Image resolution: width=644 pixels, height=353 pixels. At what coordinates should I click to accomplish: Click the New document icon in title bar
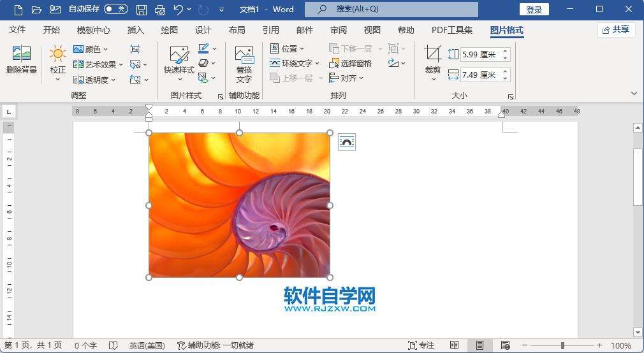pyautogui.click(x=18, y=10)
